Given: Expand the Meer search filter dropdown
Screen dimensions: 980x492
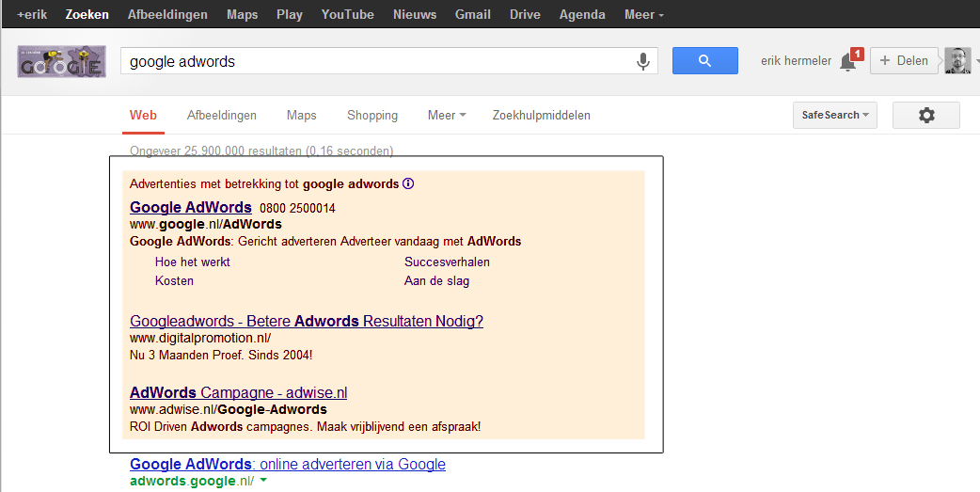Looking at the screenshot, I should pyautogui.click(x=447, y=115).
